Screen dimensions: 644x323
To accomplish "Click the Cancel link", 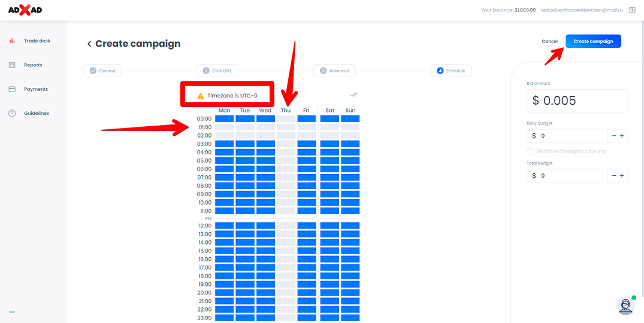I will pyautogui.click(x=549, y=41).
